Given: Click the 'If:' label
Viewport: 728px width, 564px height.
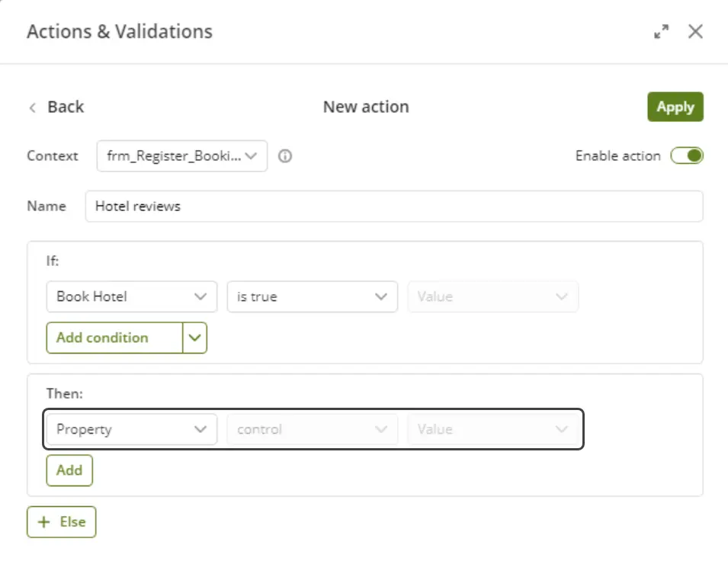Looking at the screenshot, I should coord(53,261).
